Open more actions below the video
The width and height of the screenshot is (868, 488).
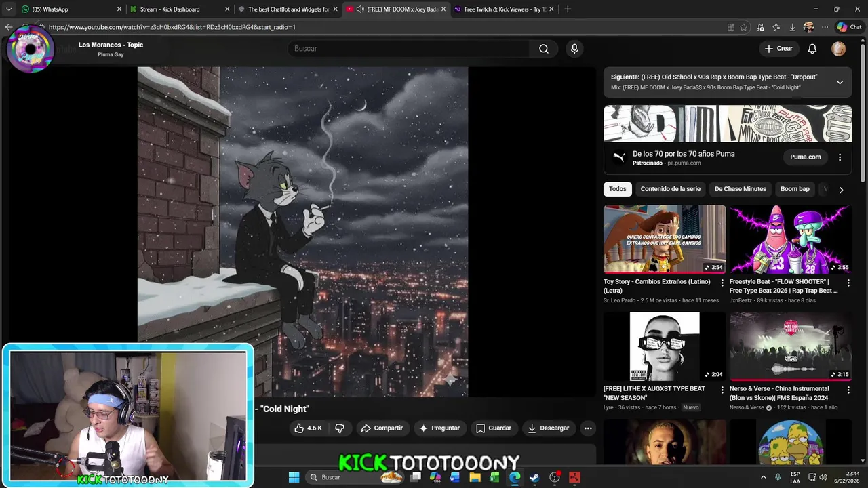coord(588,428)
